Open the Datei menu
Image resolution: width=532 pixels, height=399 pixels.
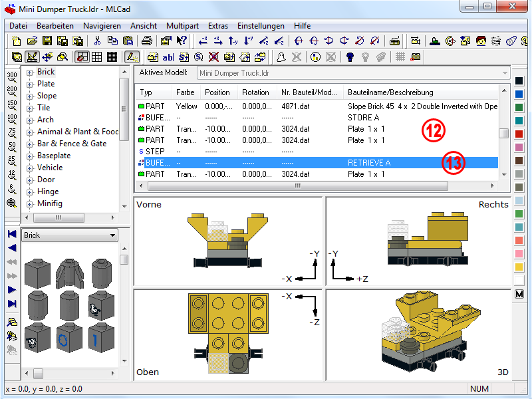coord(19,26)
